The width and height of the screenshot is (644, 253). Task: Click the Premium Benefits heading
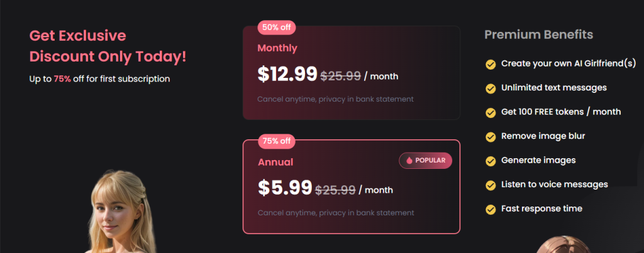(x=538, y=35)
